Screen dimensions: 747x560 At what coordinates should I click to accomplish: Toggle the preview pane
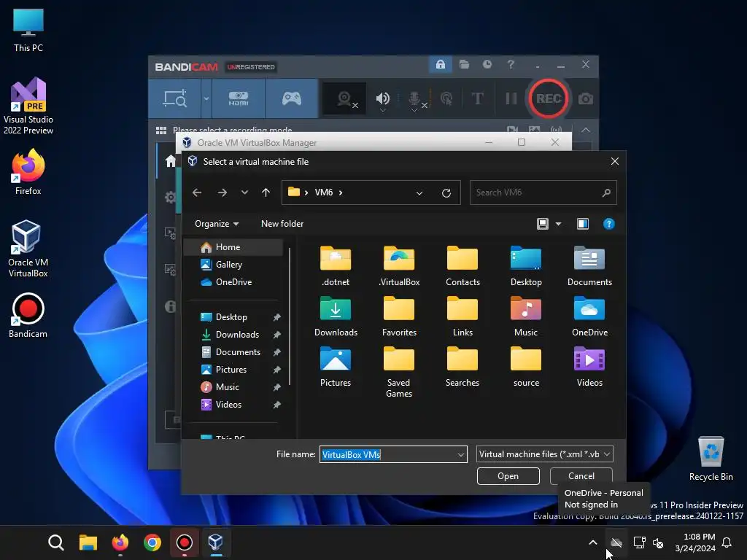pos(583,224)
